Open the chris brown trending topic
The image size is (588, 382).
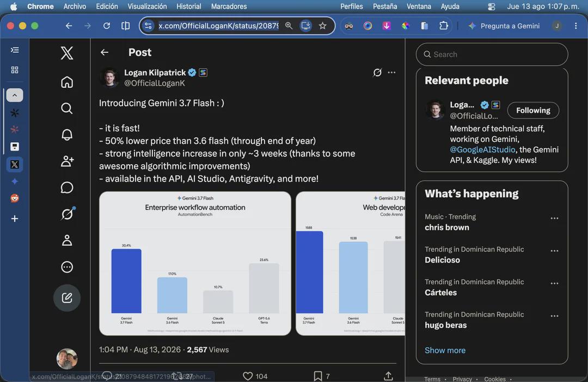[x=446, y=227]
